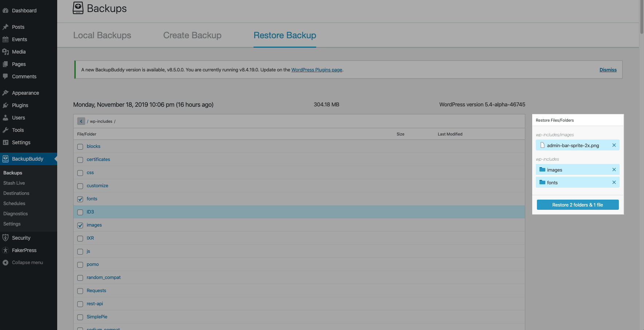
Task: Open Diagnostics submenu item
Action: click(x=16, y=213)
